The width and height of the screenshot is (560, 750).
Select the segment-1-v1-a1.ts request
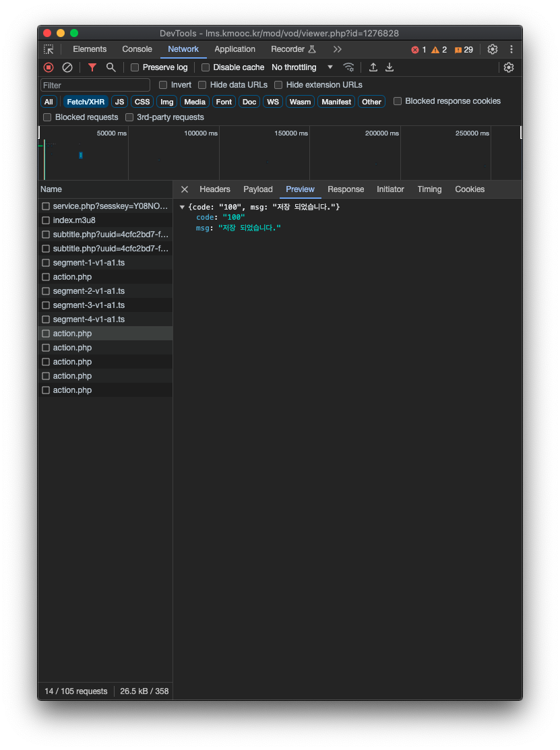(106, 263)
